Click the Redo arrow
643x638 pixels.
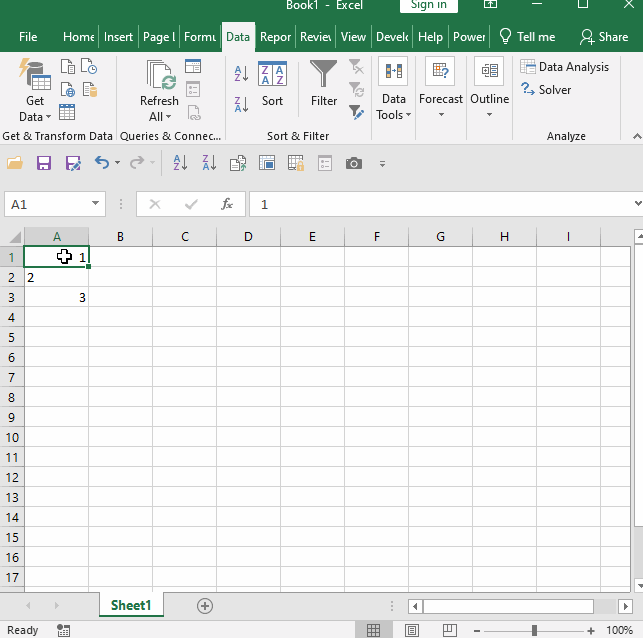(137, 163)
